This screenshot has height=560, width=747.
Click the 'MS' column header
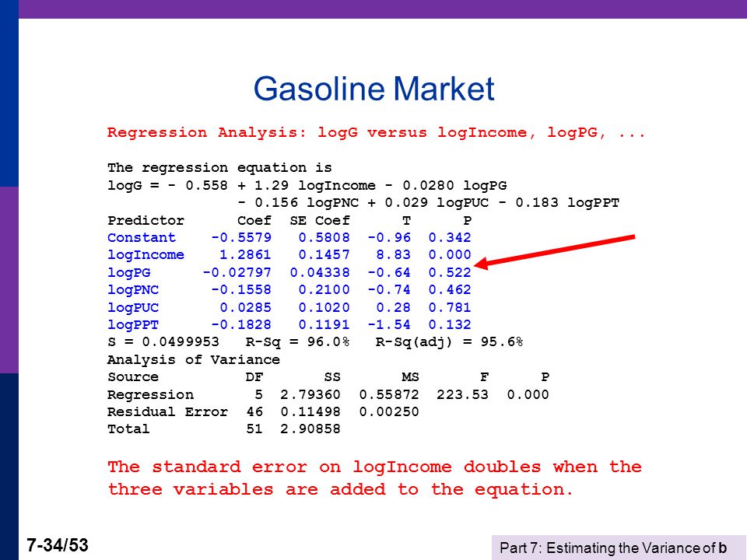click(411, 377)
